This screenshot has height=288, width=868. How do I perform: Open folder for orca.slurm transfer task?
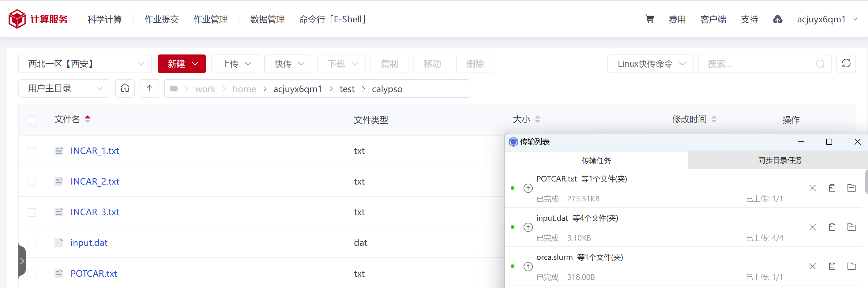[x=851, y=267]
